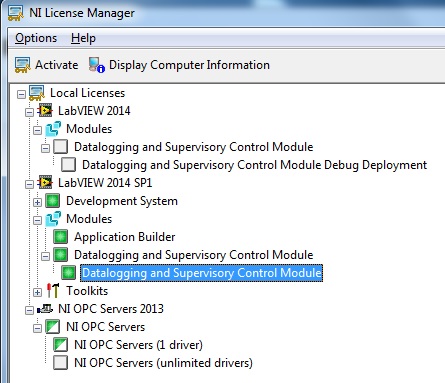
Task: Select the Development System item
Action: [x=122, y=201]
